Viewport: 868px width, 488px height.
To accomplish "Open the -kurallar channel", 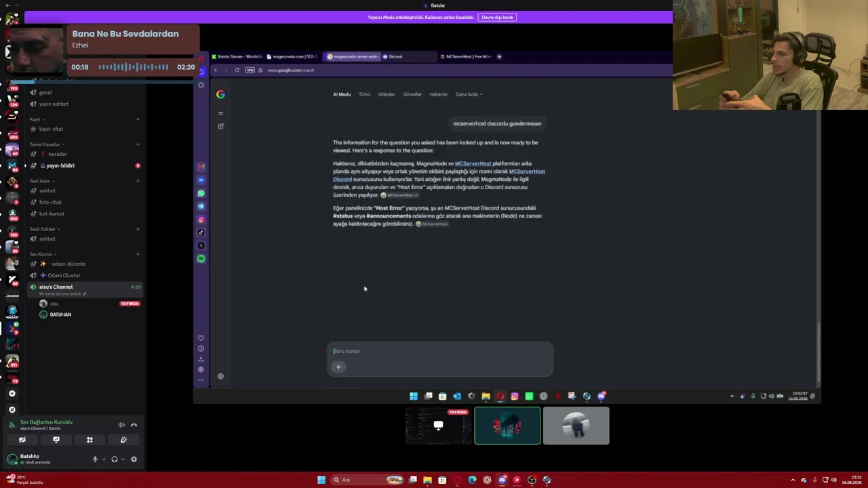I will pos(85,154).
